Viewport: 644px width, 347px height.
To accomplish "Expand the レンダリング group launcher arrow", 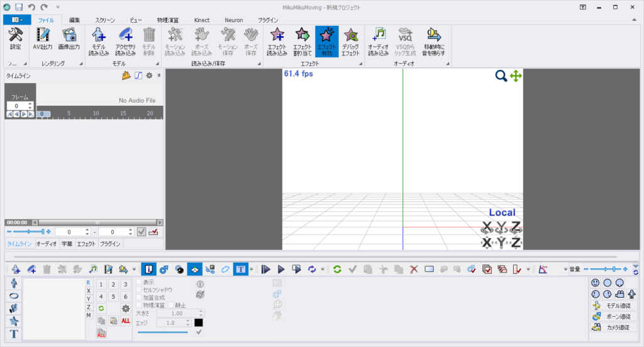I will pos(80,64).
